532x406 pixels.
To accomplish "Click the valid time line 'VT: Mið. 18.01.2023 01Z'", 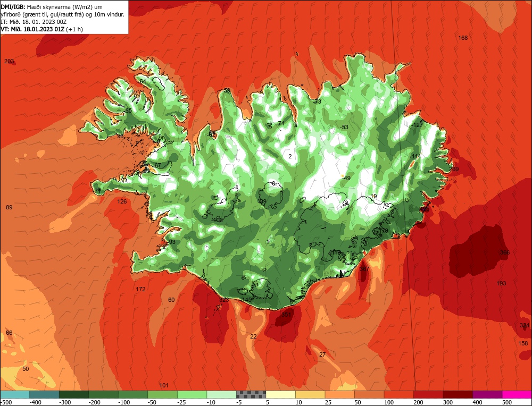I will pos(32,29).
